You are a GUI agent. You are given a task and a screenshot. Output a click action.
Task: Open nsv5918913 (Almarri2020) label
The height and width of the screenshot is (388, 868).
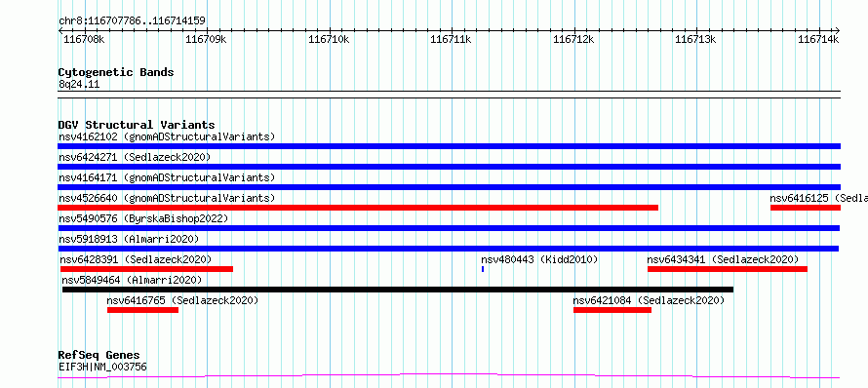tap(129, 239)
